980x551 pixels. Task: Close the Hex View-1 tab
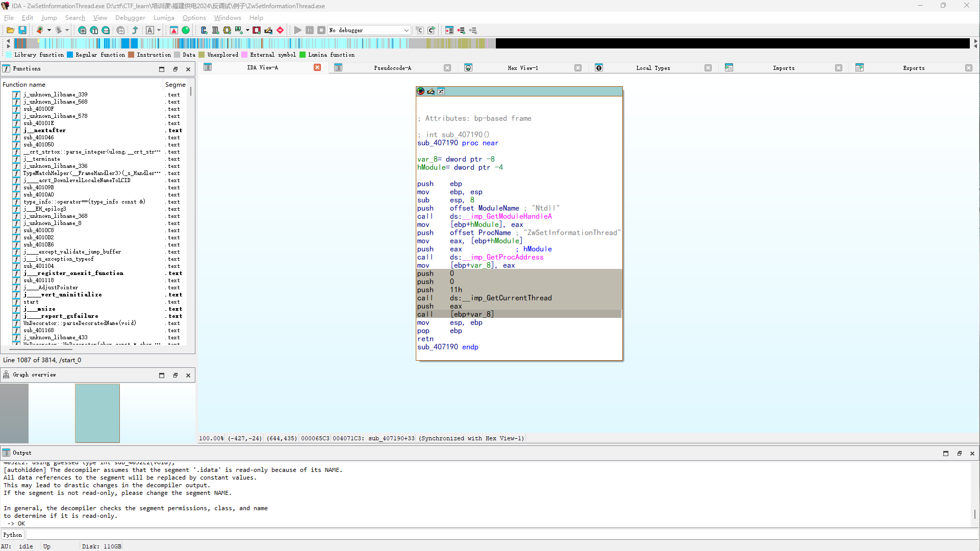pos(578,68)
